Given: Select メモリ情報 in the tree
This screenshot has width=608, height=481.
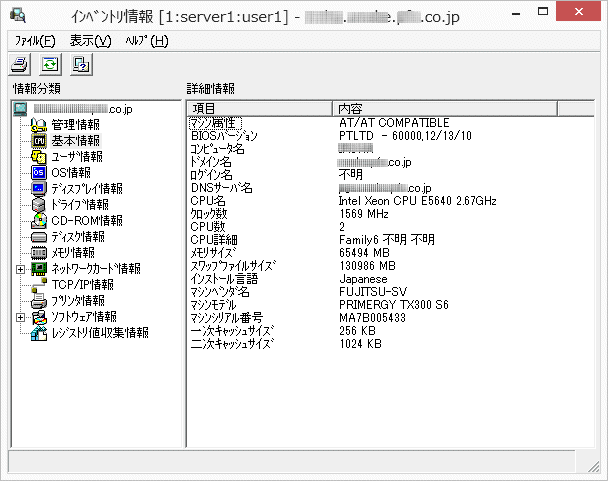Looking at the screenshot, I should (73, 253).
